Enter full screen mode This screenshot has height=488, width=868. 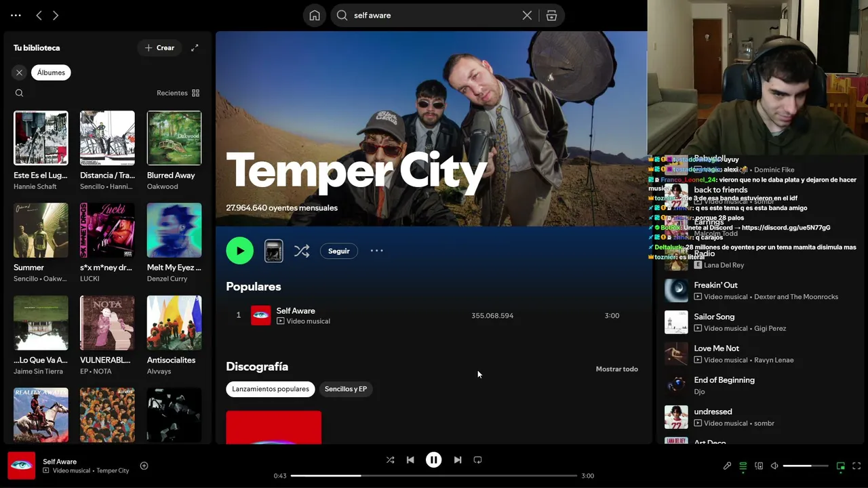856,466
